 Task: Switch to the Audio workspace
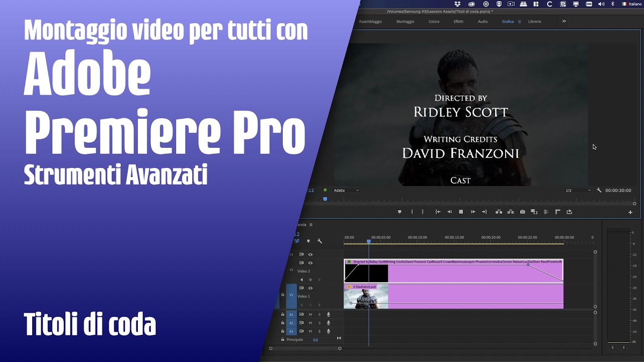point(482,22)
